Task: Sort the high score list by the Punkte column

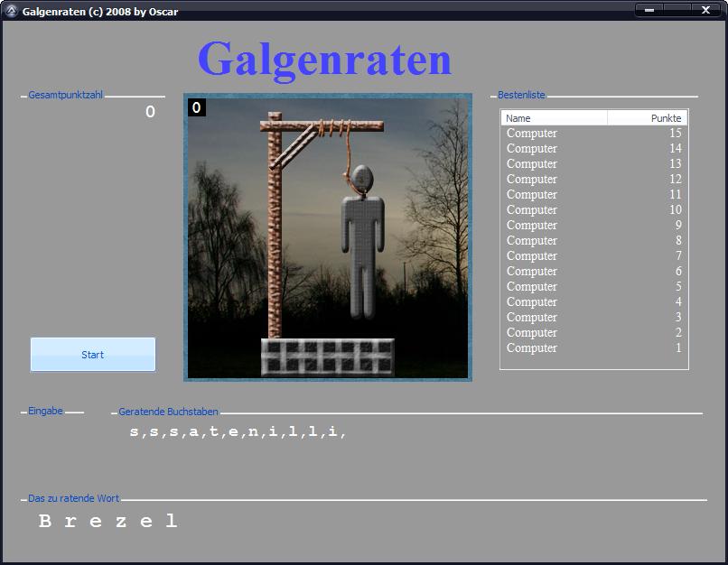Action: pyautogui.click(x=648, y=118)
